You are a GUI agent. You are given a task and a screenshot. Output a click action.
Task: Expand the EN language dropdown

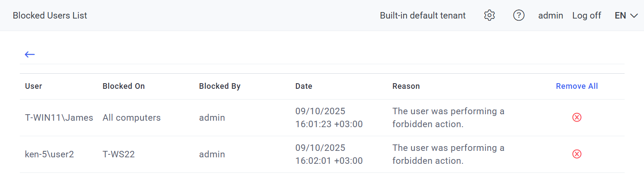pyautogui.click(x=626, y=16)
